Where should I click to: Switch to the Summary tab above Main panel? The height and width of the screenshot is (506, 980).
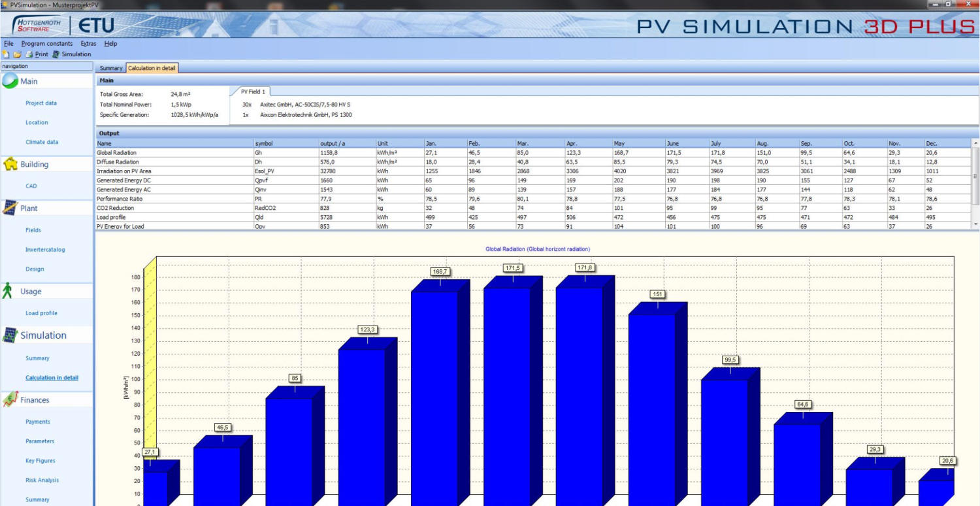click(x=111, y=68)
